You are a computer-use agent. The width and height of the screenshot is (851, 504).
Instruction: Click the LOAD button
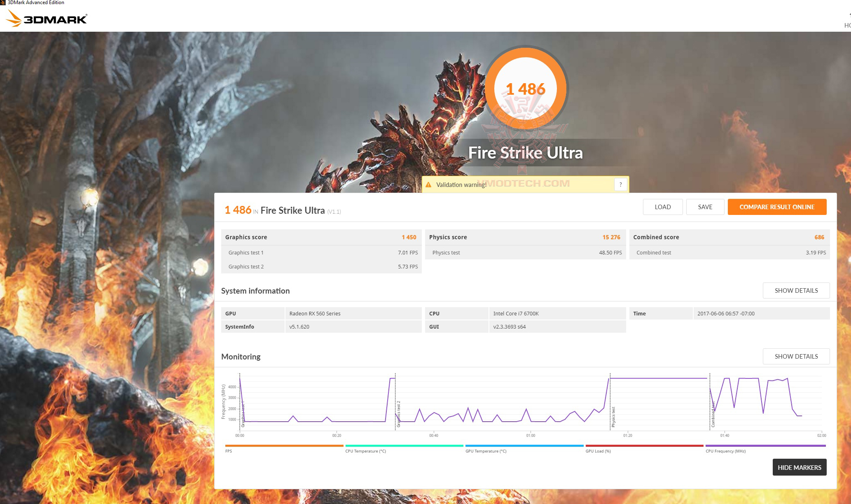[x=662, y=207]
